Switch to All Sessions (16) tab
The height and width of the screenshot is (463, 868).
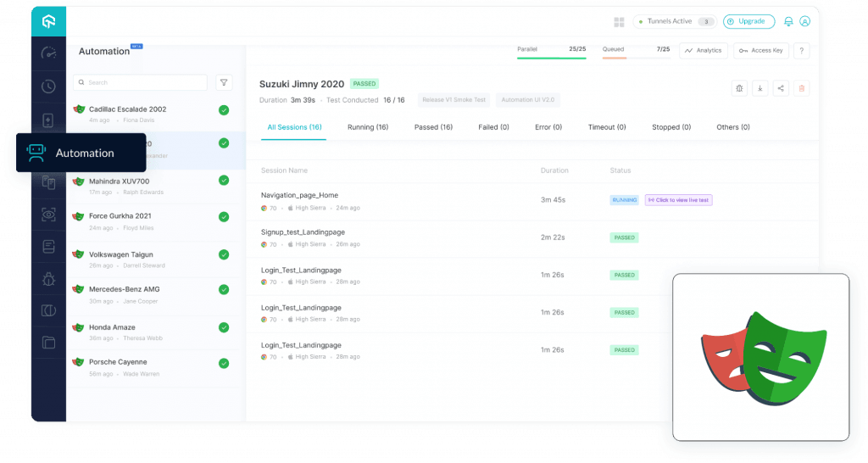click(294, 127)
